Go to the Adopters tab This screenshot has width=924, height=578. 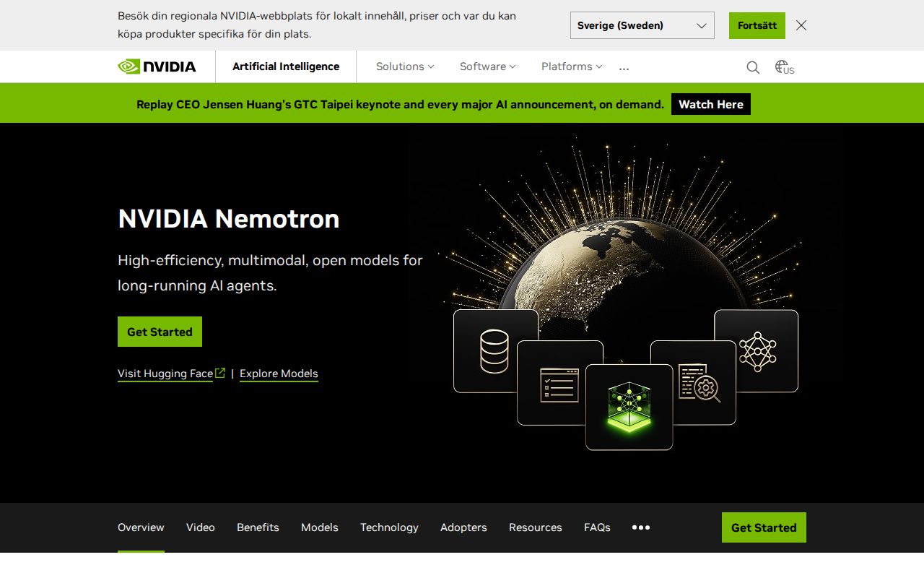click(463, 527)
